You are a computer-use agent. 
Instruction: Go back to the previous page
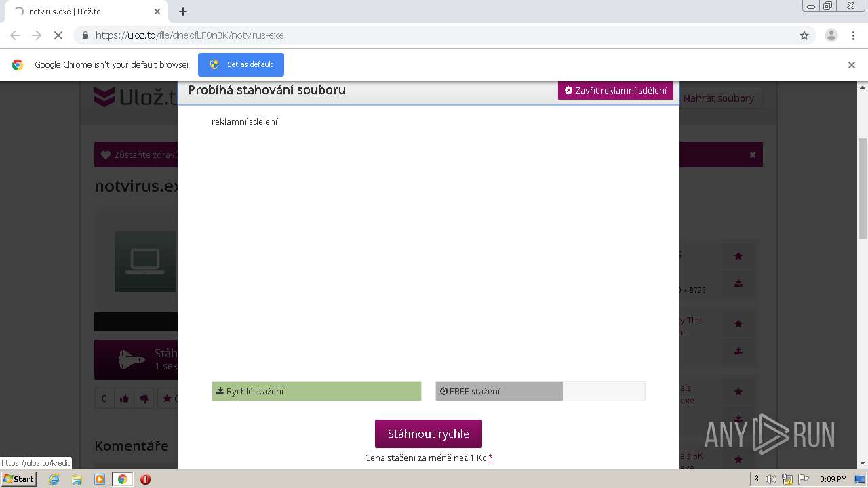click(15, 35)
